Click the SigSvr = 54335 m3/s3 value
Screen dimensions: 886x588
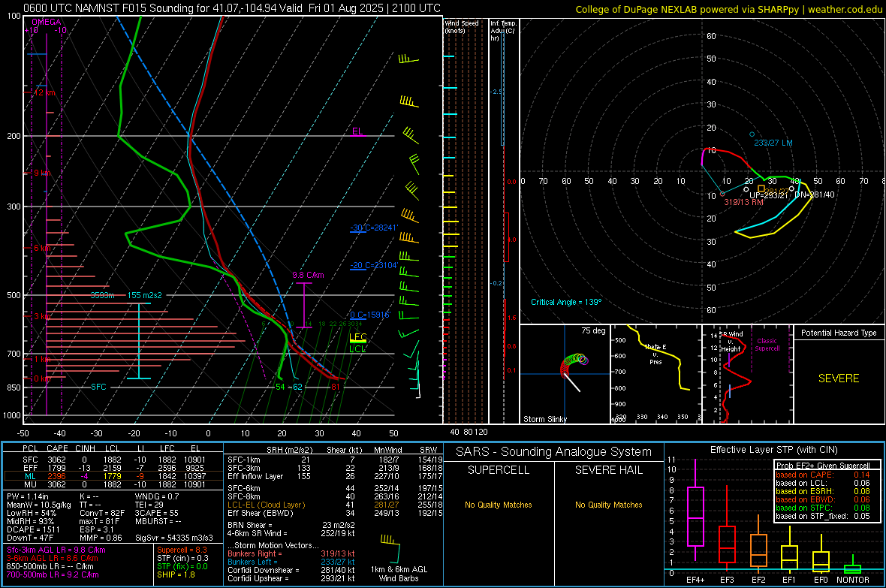pos(174,538)
